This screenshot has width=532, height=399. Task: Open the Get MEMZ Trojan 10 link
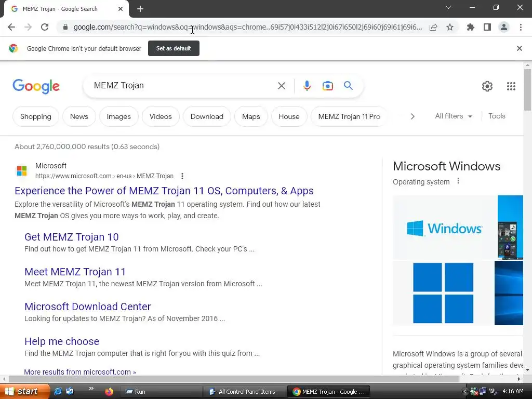pos(72,237)
